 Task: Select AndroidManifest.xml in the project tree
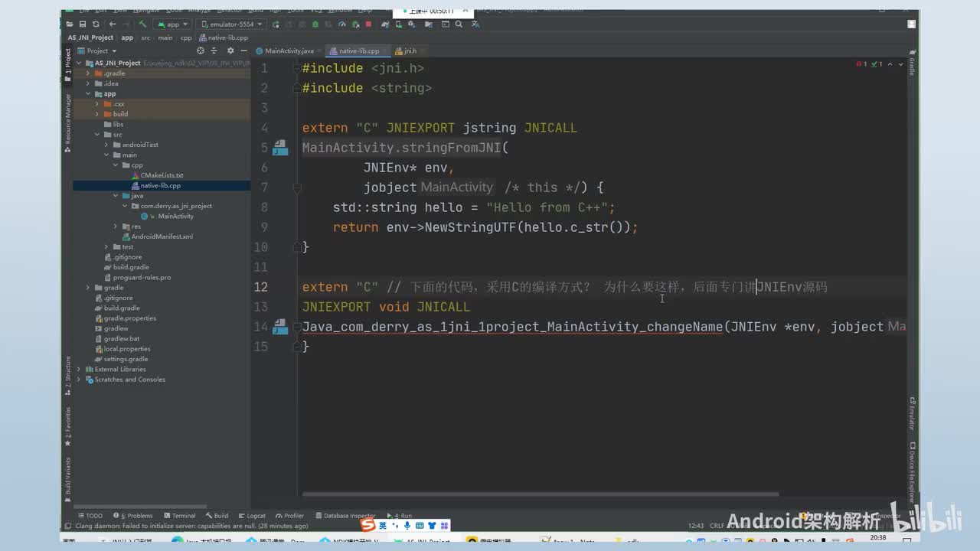click(x=157, y=236)
